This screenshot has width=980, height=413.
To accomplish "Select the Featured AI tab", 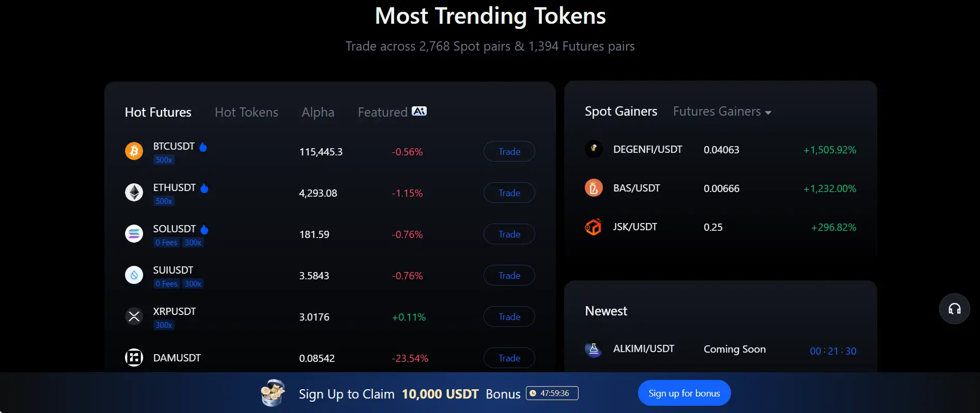I will pyautogui.click(x=392, y=112).
